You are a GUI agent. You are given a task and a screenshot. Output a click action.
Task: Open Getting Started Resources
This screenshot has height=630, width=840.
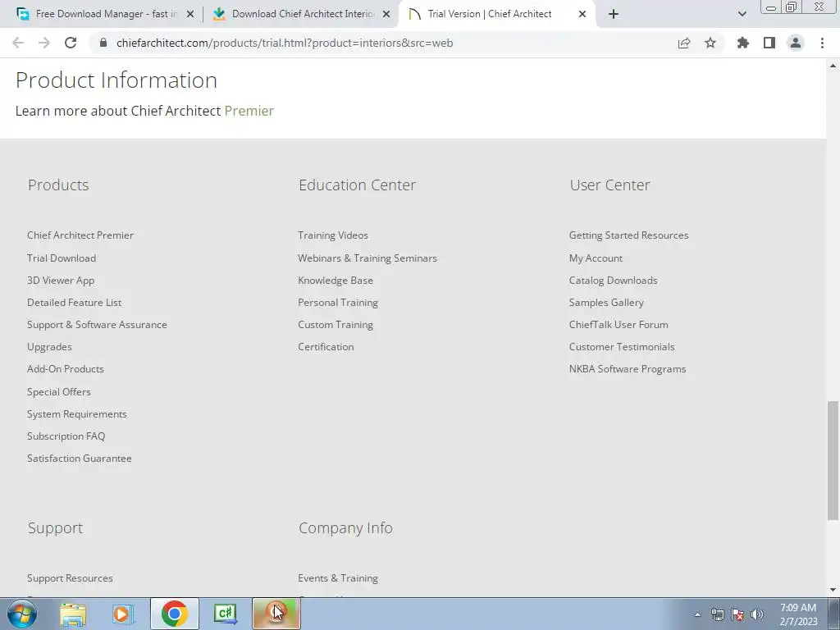(629, 235)
